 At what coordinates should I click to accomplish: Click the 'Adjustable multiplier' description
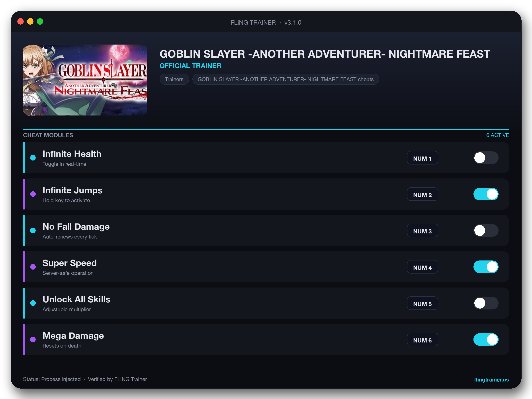click(x=67, y=309)
